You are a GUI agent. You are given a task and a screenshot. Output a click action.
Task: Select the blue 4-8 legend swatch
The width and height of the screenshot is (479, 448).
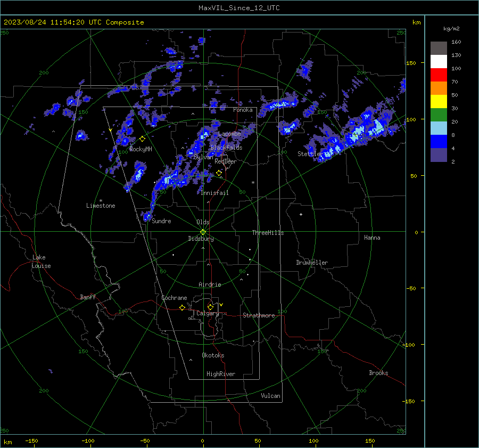tap(439, 142)
